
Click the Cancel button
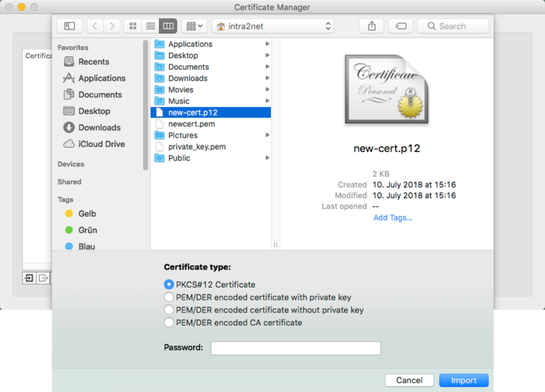click(410, 380)
